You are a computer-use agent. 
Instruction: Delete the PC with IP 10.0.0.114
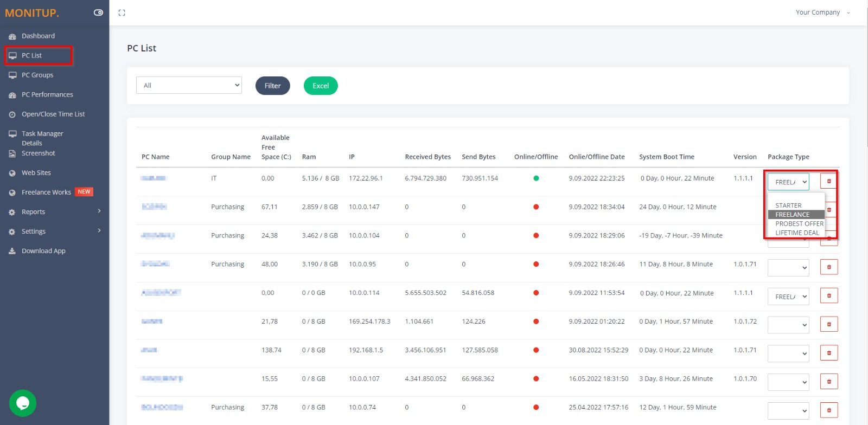point(829,295)
